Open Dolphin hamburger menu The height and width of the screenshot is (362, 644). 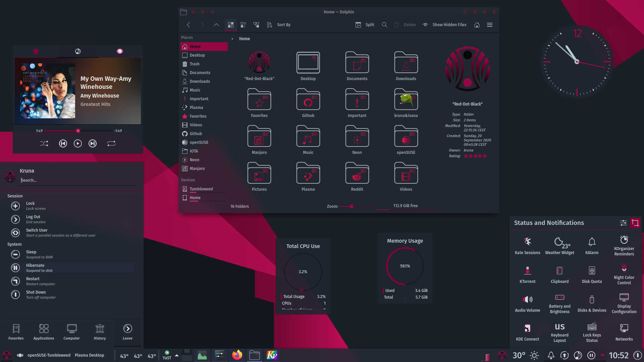(x=490, y=25)
